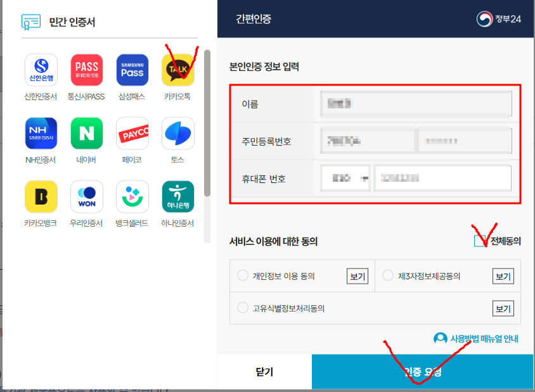
Task: Select the 토스 (Toss) certificate icon
Action: click(x=178, y=133)
